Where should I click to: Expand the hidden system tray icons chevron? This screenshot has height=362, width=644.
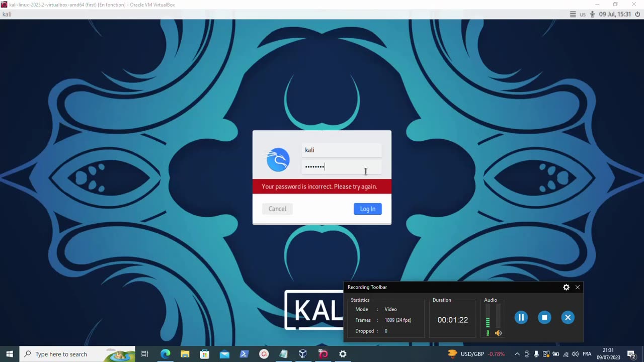tap(517, 354)
